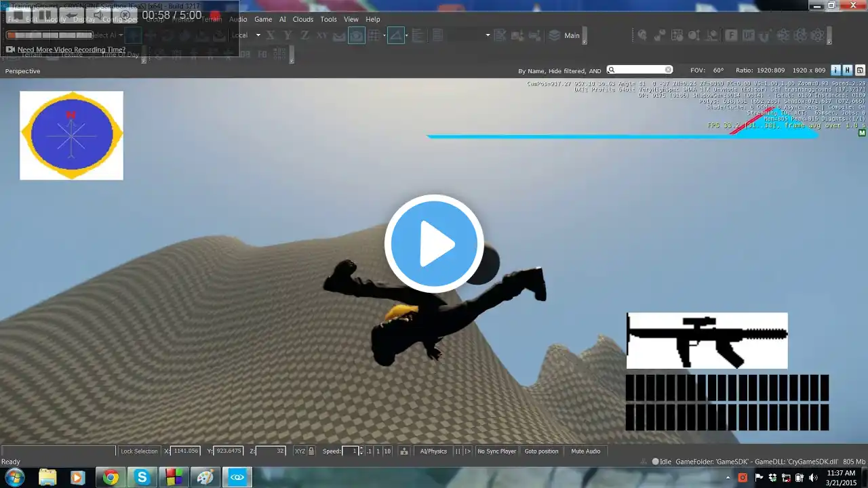The image size is (868, 488).
Task: Click the rightmost gear toolbar icon
Action: click(817, 35)
